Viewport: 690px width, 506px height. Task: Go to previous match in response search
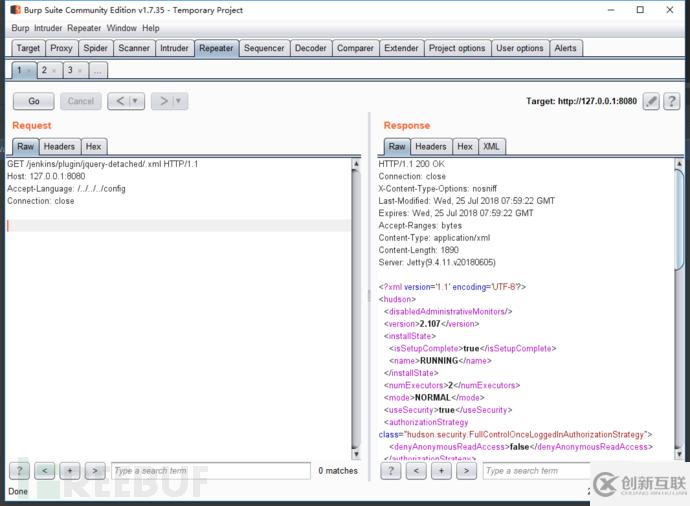point(416,471)
